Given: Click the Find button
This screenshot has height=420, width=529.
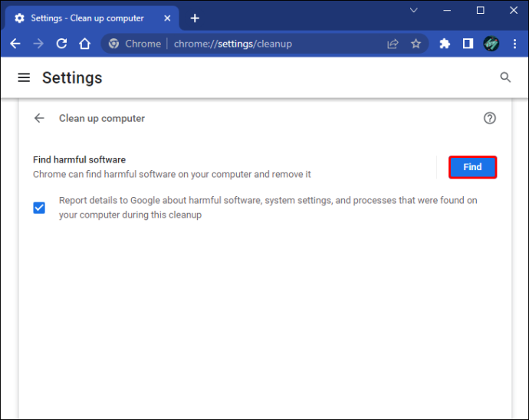Looking at the screenshot, I should [x=472, y=167].
